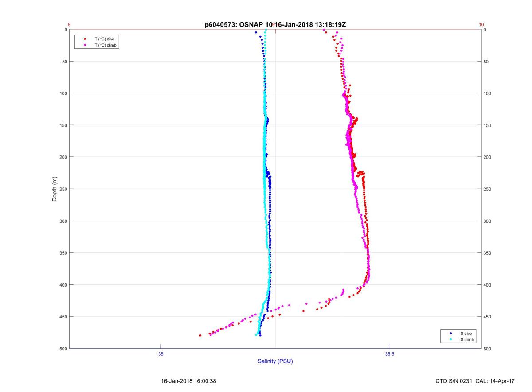Click depth tick 250 on right axis
The image size is (532, 392).
(x=487, y=189)
